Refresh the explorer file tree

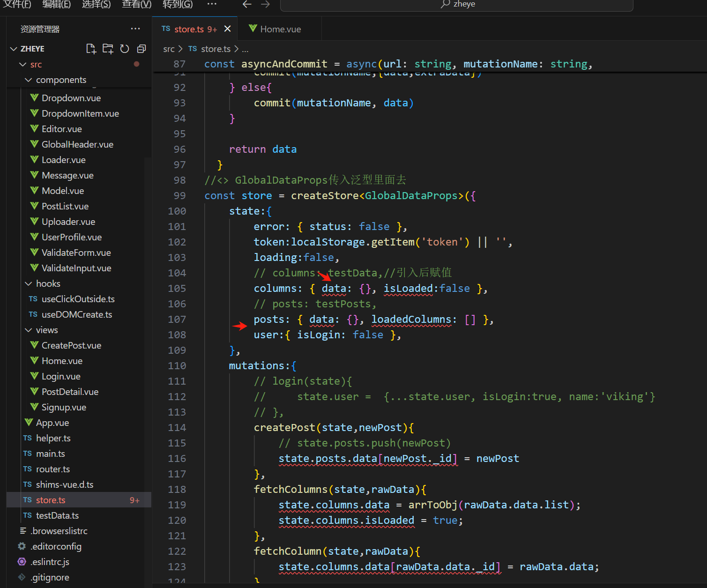click(125, 49)
